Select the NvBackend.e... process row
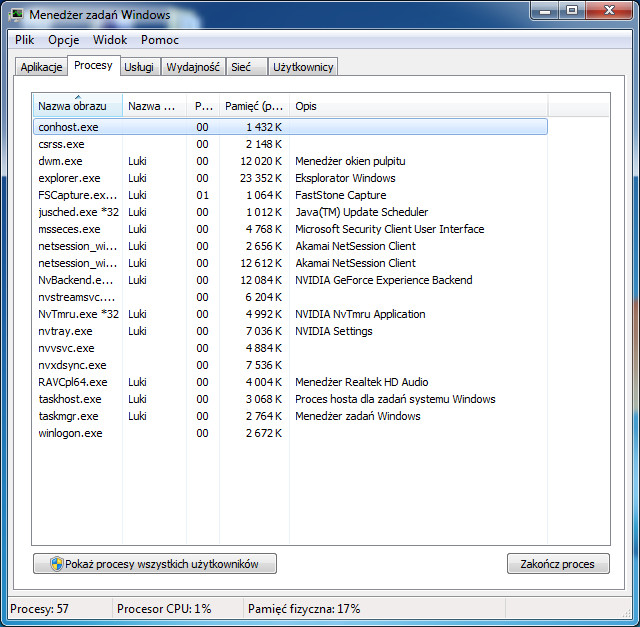The height and width of the screenshot is (627, 640). [x=290, y=280]
